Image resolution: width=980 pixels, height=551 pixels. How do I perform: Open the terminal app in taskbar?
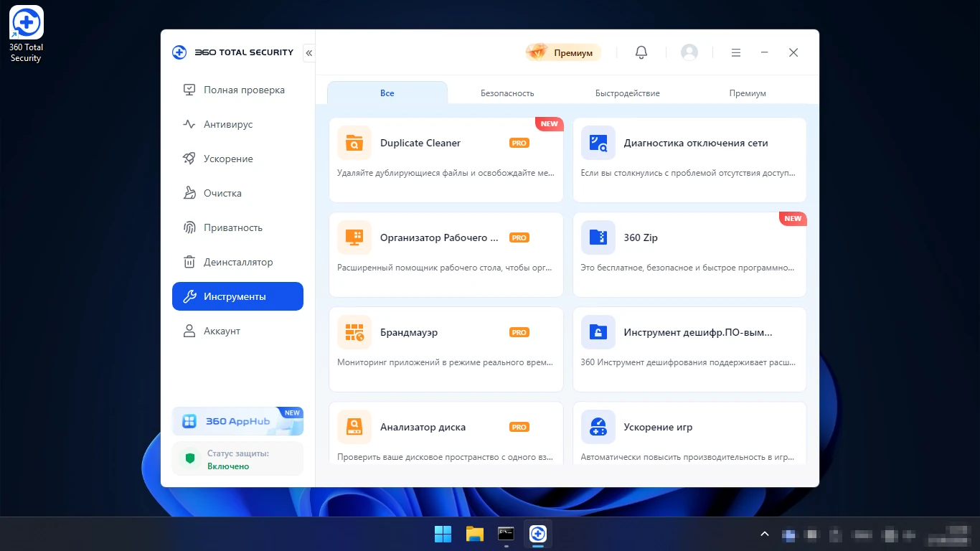506,534
